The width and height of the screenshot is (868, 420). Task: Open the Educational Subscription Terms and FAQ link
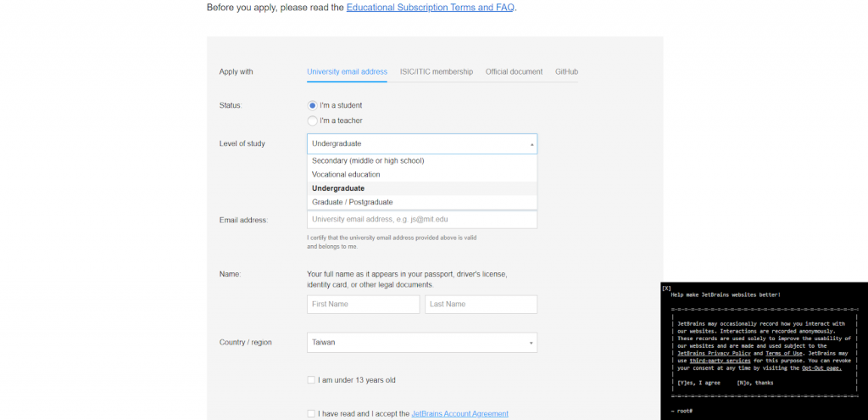point(430,8)
